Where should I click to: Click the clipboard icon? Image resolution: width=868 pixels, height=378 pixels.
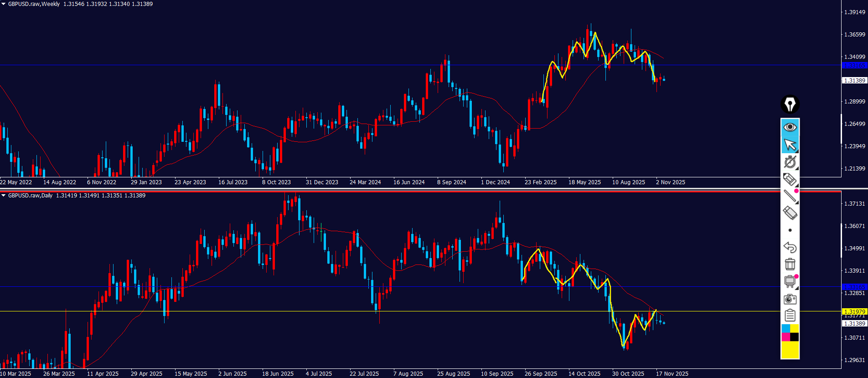(x=790, y=315)
